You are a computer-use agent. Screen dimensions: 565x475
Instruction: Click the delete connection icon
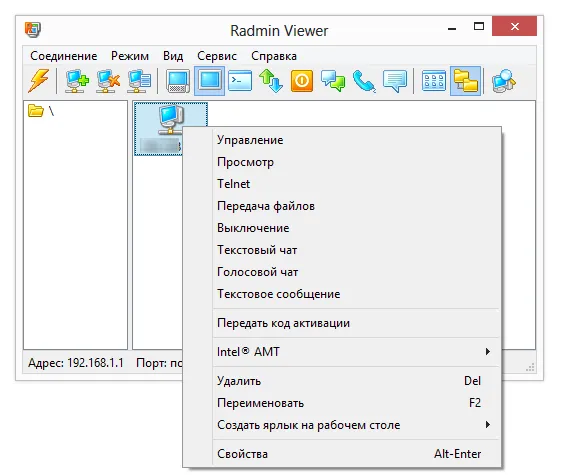[108, 81]
